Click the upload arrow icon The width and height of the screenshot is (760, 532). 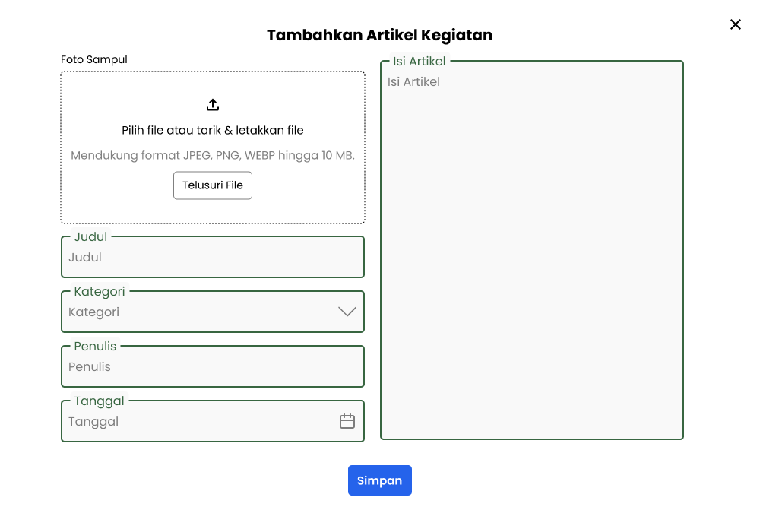[x=213, y=105]
